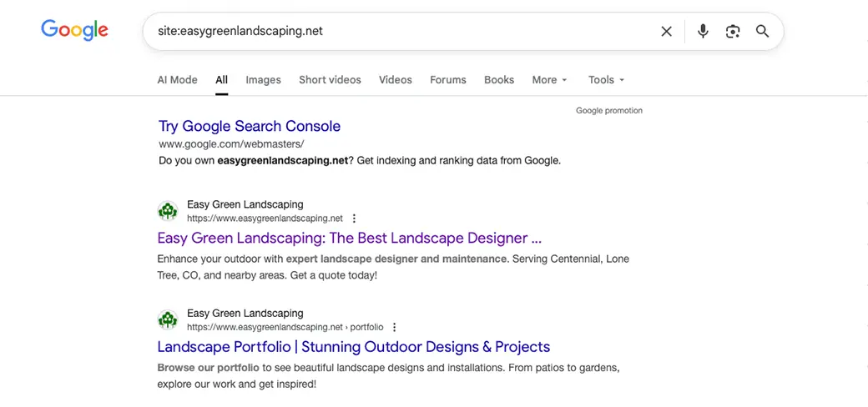Expand the Tools dropdown
868x407 pixels.
[x=606, y=80]
